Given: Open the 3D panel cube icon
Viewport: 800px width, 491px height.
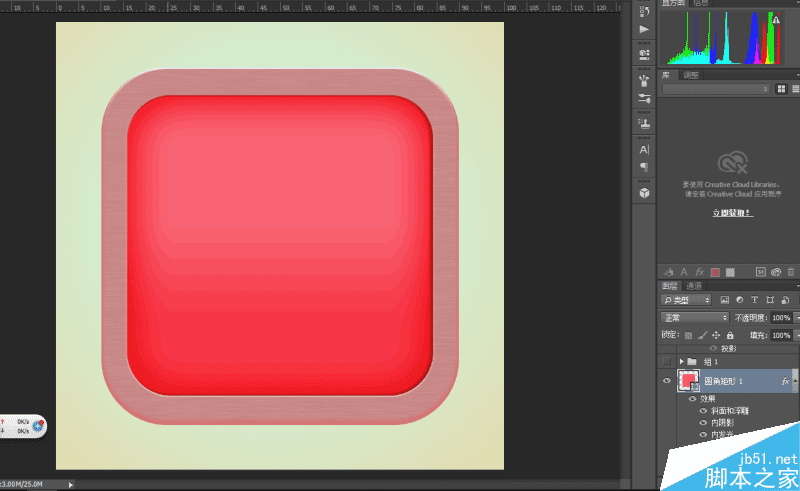Looking at the screenshot, I should (x=644, y=192).
